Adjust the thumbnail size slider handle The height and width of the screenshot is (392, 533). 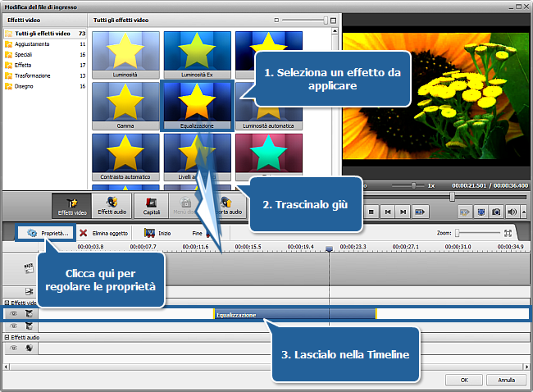tap(326, 21)
